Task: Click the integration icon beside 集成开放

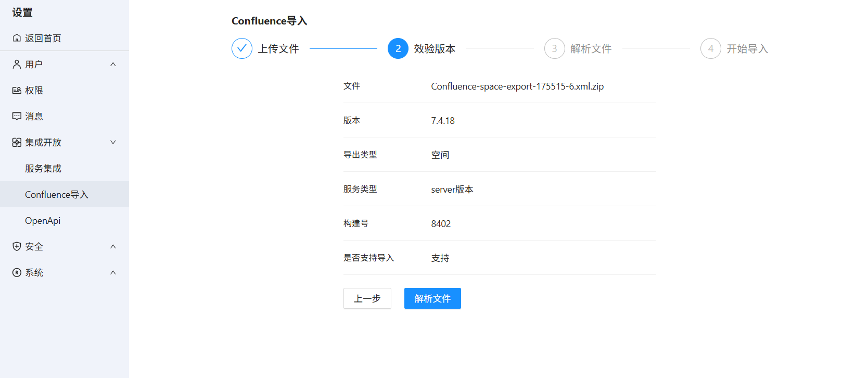Action: [x=17, y=142]
